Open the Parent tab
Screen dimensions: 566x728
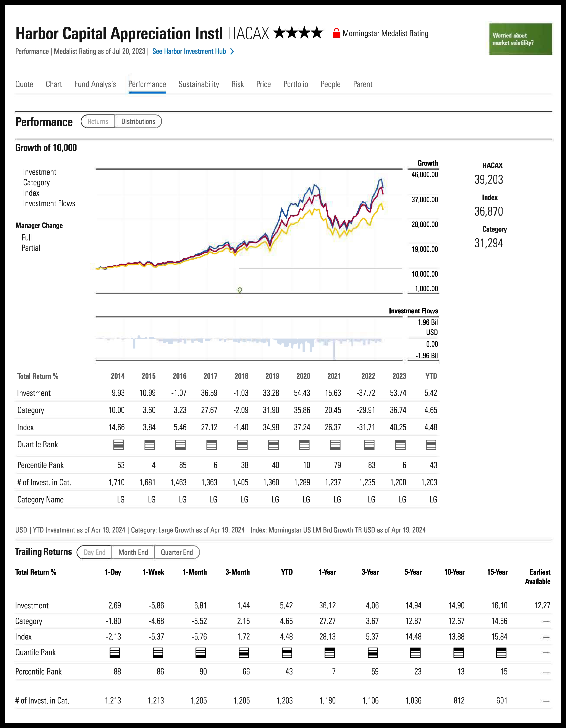tap(362, 84)
